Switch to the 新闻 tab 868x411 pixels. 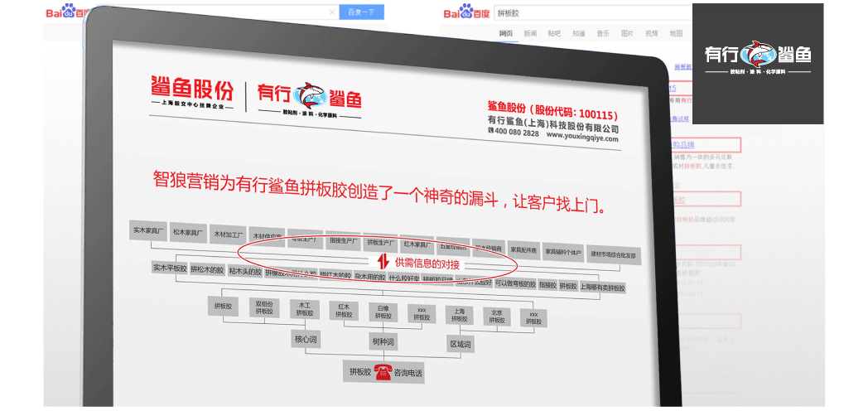pos(530,33)
